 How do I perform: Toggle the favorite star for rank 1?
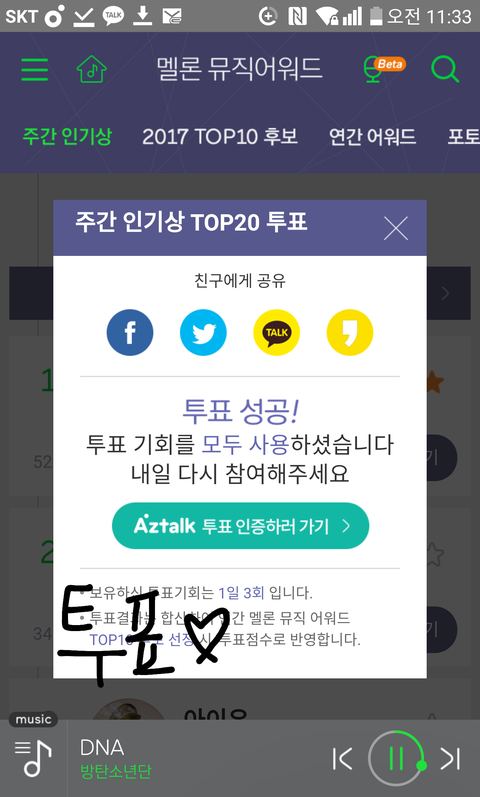pyautogui.click(x=434, y=382)
